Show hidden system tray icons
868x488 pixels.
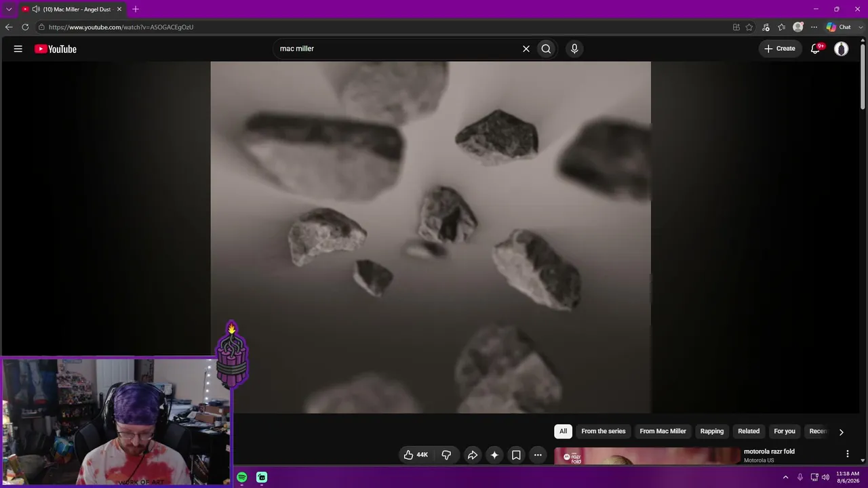[x=786, y=477]
